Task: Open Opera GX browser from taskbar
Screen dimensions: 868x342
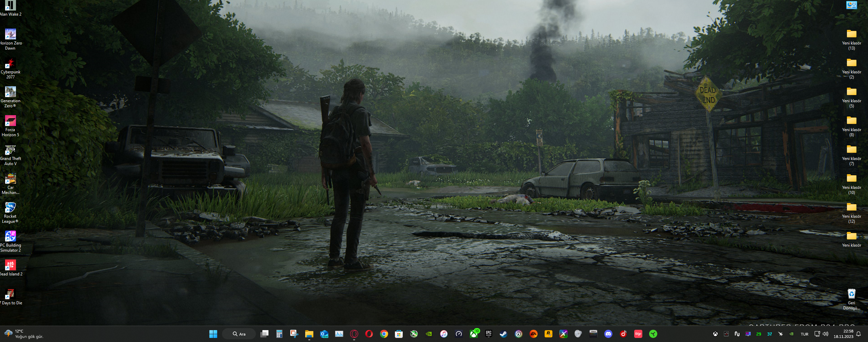Action: (x=354, y=334)
